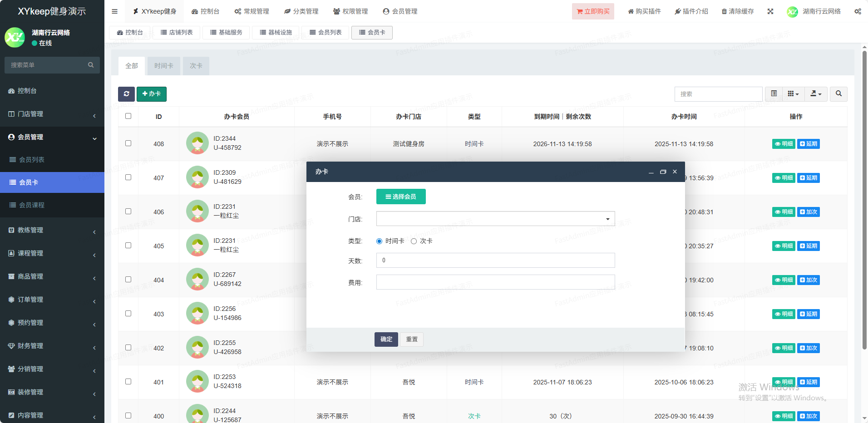The image size is (868, 423).
Task: Toggle table view list icon
Action: coord(774,94)
